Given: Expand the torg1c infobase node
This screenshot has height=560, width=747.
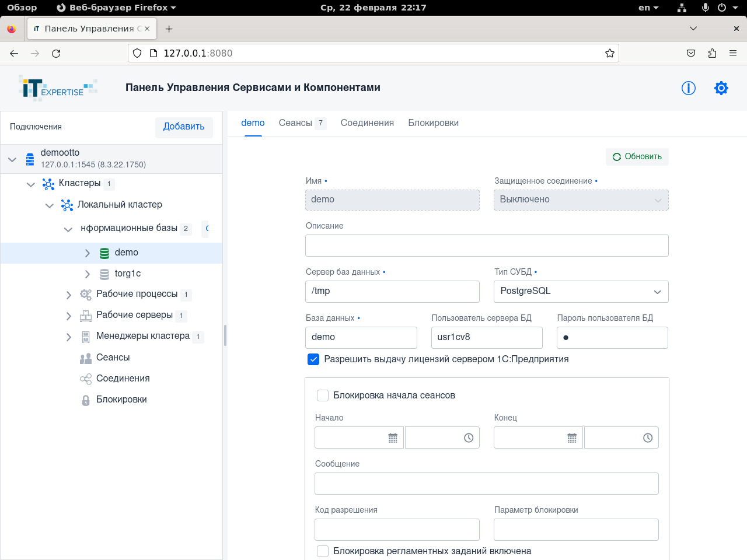Looking at the screenshot, I should click(x=87, y=274).
